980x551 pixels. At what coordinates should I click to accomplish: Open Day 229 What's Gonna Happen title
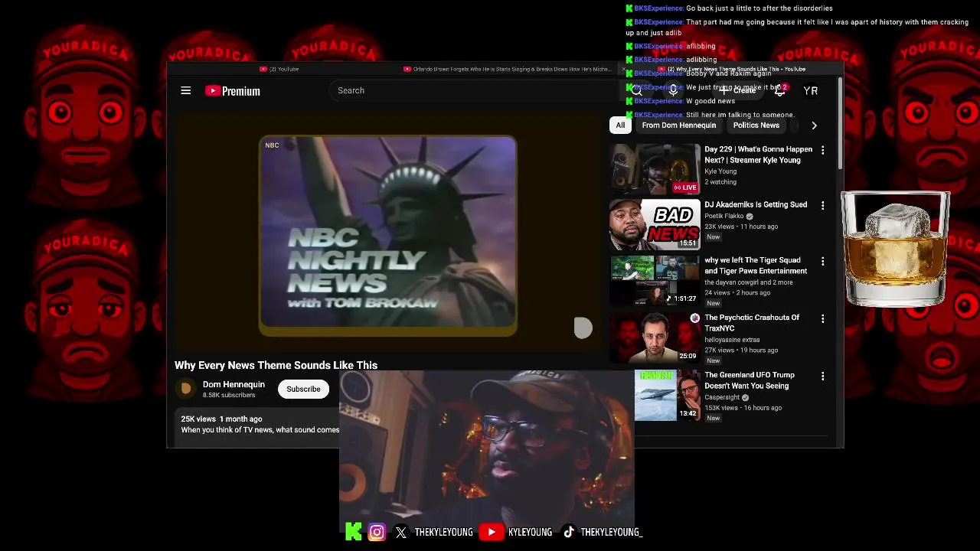point(758,155)
